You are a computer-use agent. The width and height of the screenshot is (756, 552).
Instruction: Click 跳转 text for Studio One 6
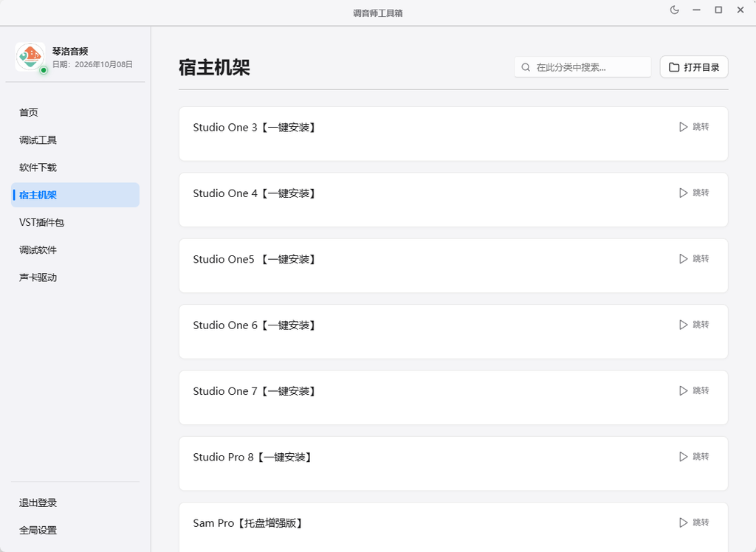[x=701, y=325]
